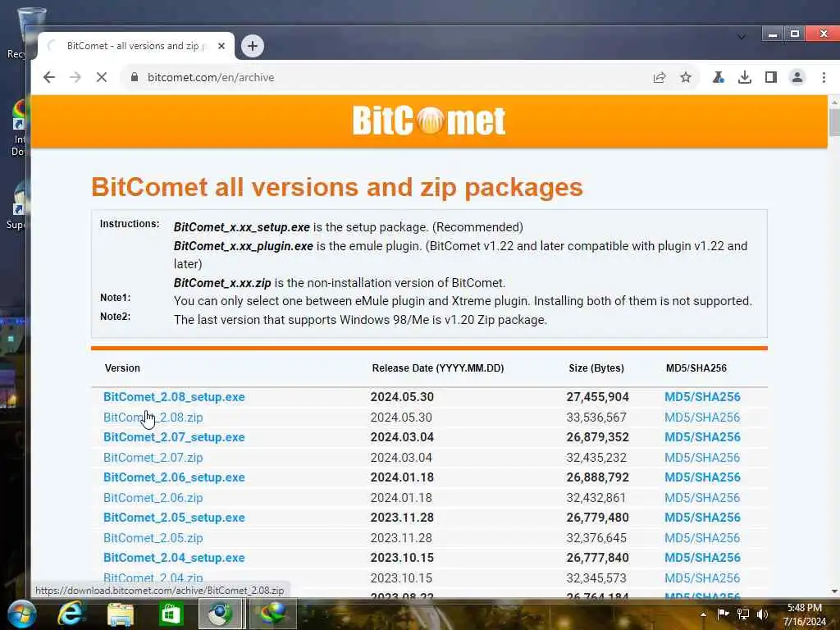Viewport: 840px width, 630px height.
Task: Share this page icon
Action: 660,77
